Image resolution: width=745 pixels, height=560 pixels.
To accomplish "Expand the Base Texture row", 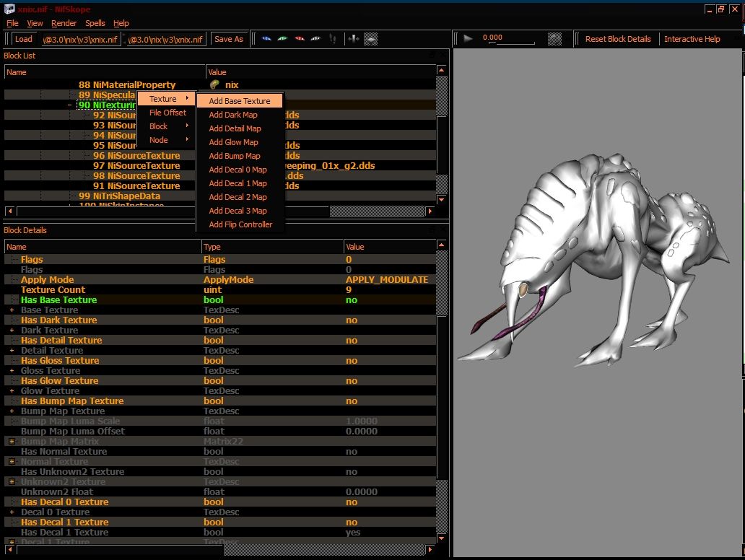I will (12, 310).
